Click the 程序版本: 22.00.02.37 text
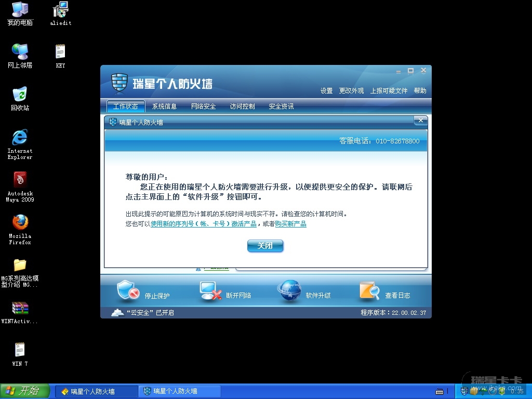Screen dimensions: 532x399 pos(393,312)
